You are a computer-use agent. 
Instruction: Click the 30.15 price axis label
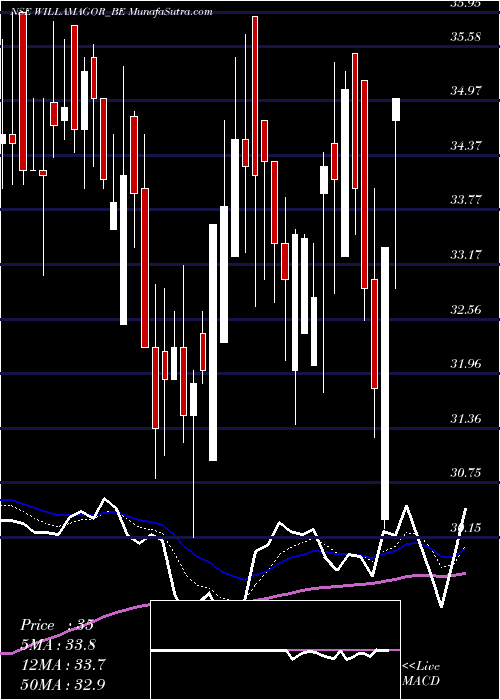pyautogui.click(x=466, y=528)
